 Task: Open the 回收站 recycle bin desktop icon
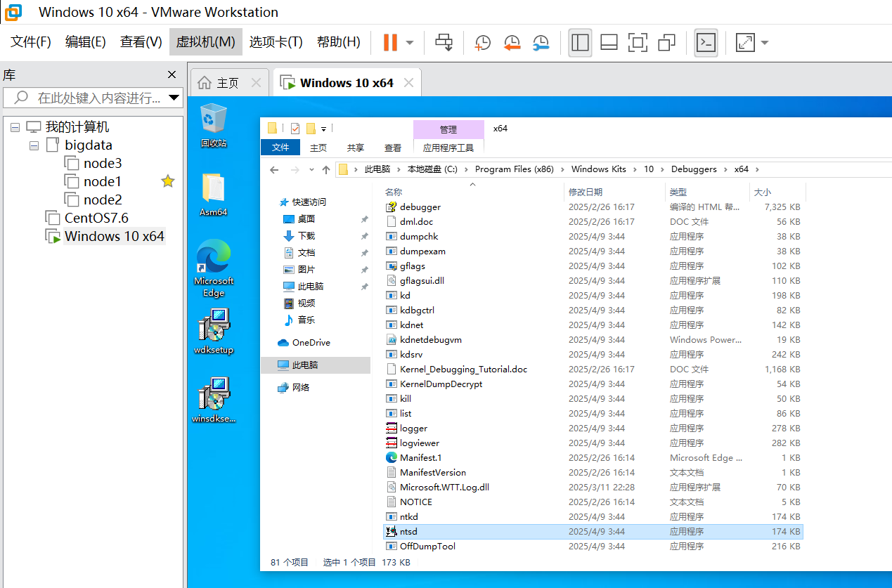(x=214, y=126)
